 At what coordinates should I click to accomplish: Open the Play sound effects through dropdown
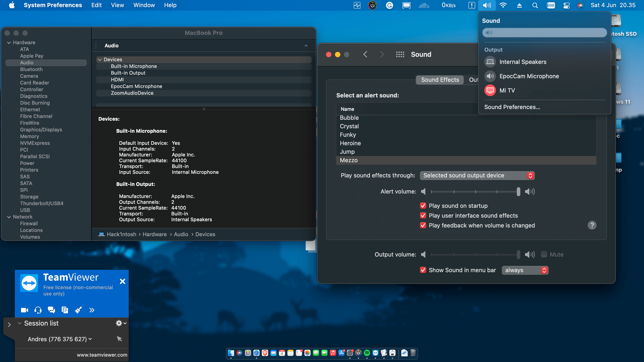tap(477, 175)
